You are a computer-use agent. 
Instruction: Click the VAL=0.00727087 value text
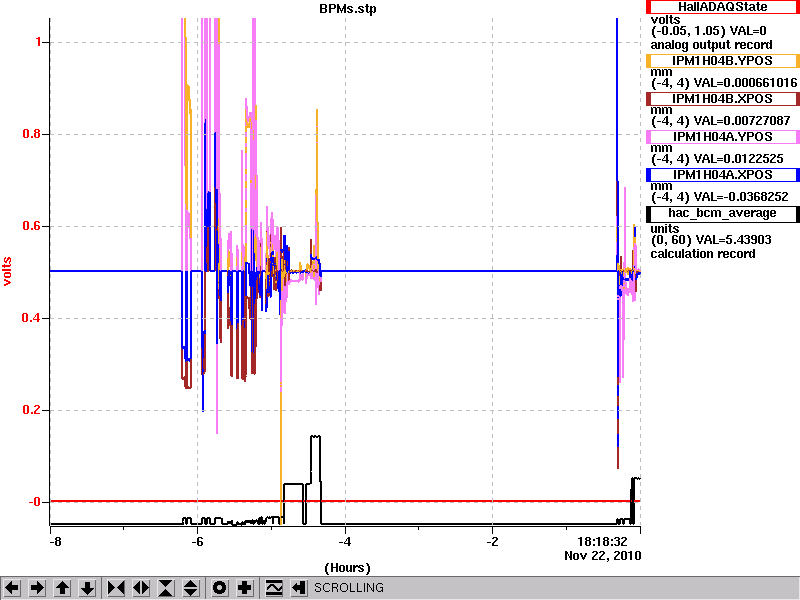[742, 121]
